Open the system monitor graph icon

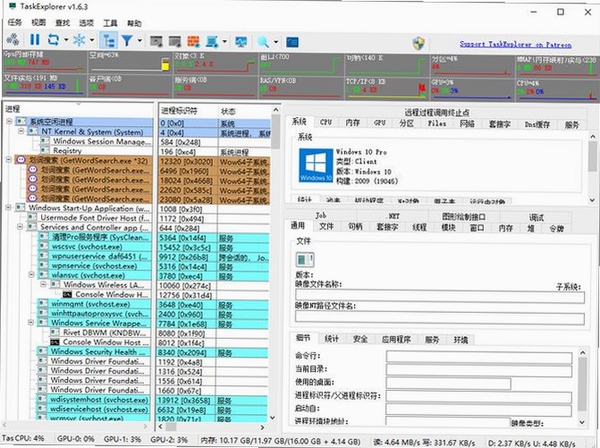241,41
